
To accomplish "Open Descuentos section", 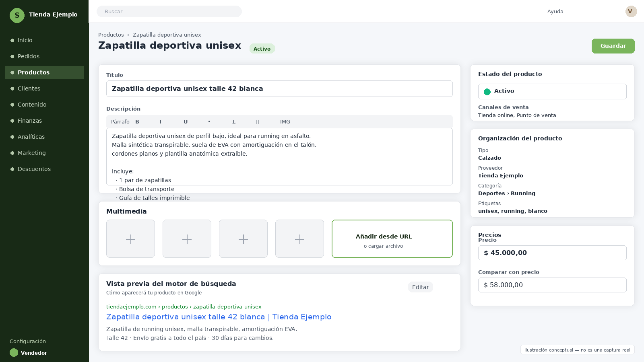I will (44, 169).
